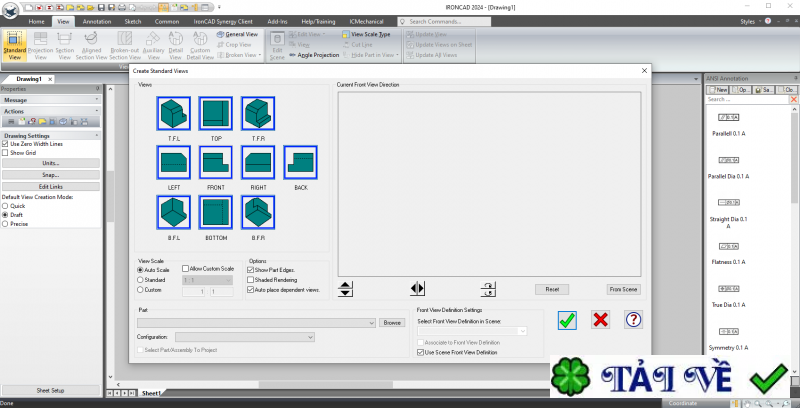800x408 pixels.
Task: Click the Search Commands field
Action: pos(444,21)
